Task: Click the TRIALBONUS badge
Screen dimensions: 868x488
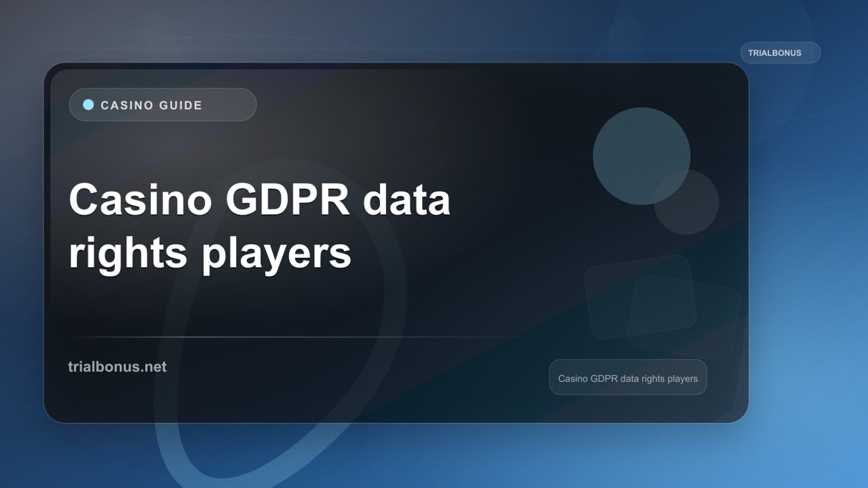Action: [780, 53]
